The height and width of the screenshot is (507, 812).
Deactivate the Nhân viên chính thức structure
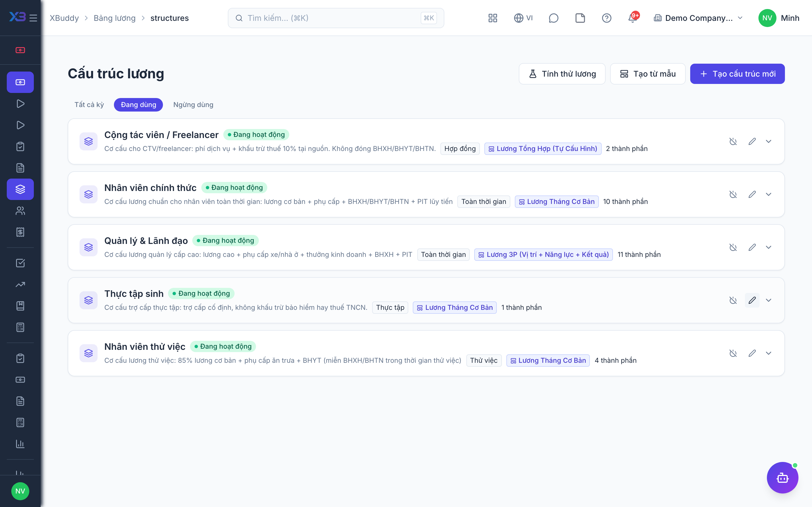point(733,194)
